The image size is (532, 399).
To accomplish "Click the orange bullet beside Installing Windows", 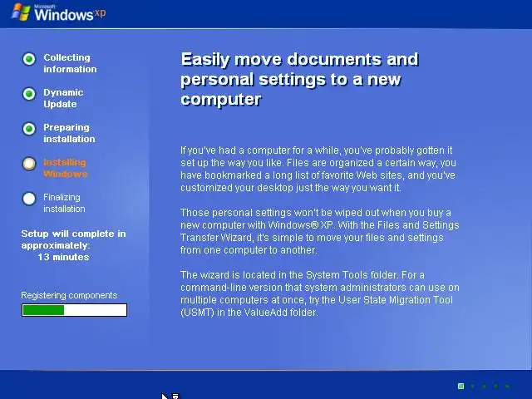I will click(29, 164).
